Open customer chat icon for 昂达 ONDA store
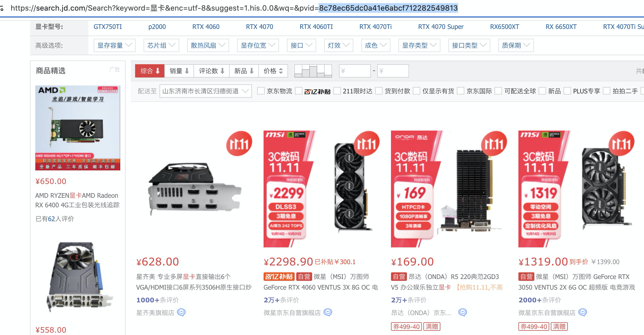 (463, 312)
